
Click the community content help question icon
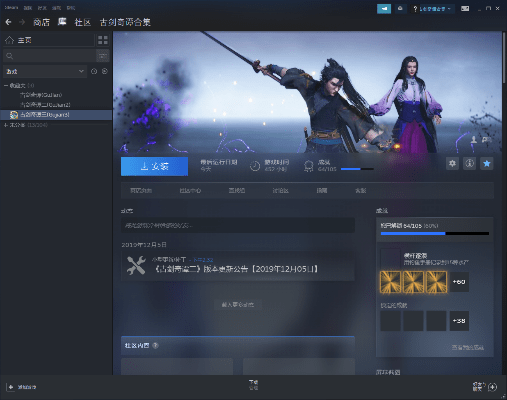[155, 346]
